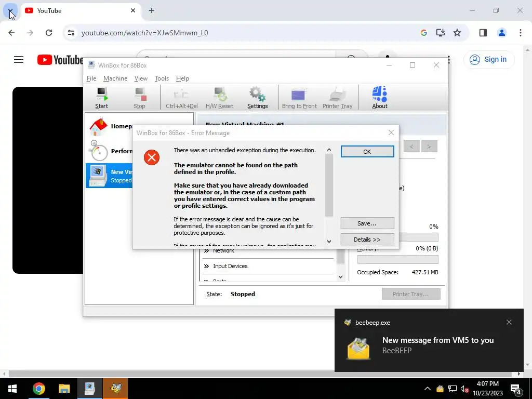The height and width of the screenshot is (399, 532).
Task: Open the Chrome tab search dropdown
Action: [x=10, y=10]
